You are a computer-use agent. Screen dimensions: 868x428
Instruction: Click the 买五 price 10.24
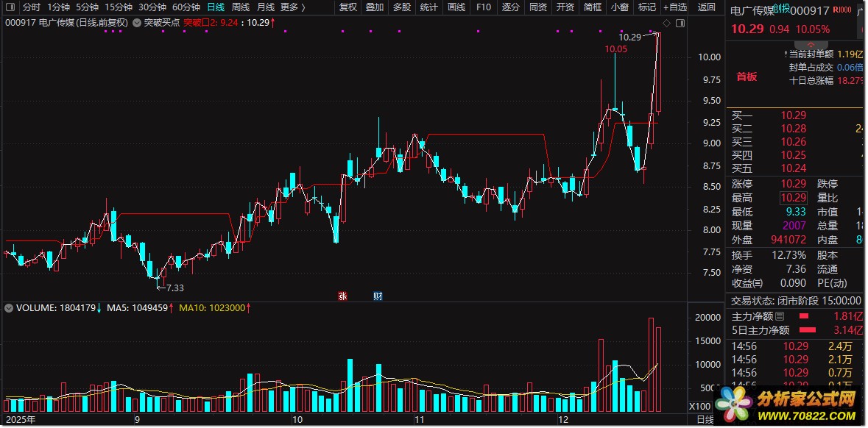click(793, 168)
